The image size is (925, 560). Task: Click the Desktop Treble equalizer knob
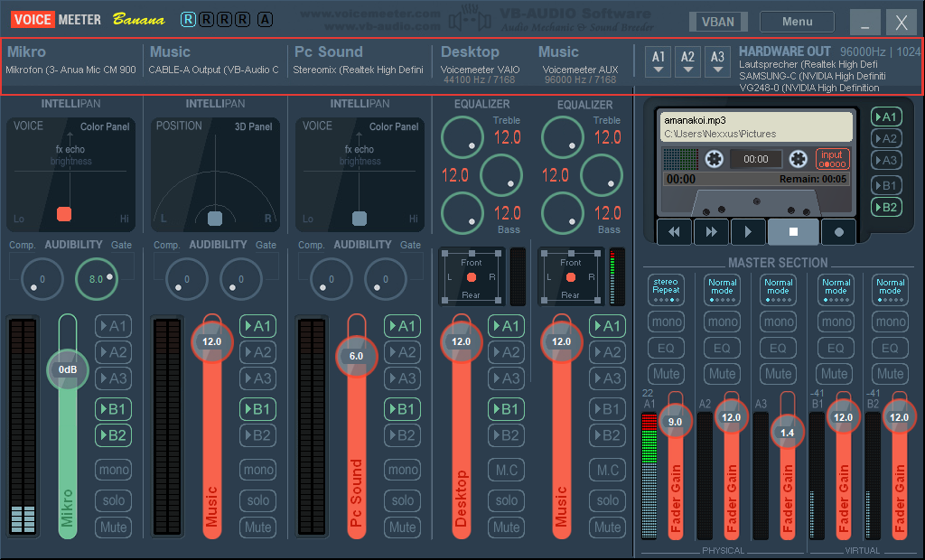[462, 137]
